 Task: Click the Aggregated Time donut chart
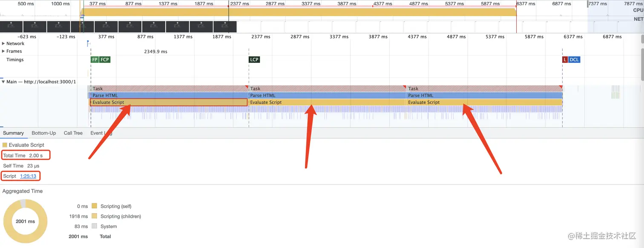(25, 221)
